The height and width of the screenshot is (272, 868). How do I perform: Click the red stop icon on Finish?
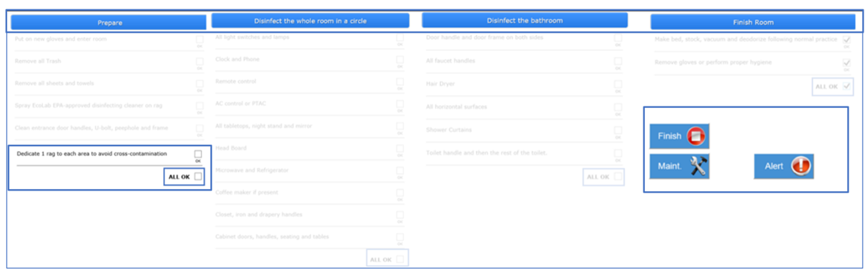click(696, 136)
